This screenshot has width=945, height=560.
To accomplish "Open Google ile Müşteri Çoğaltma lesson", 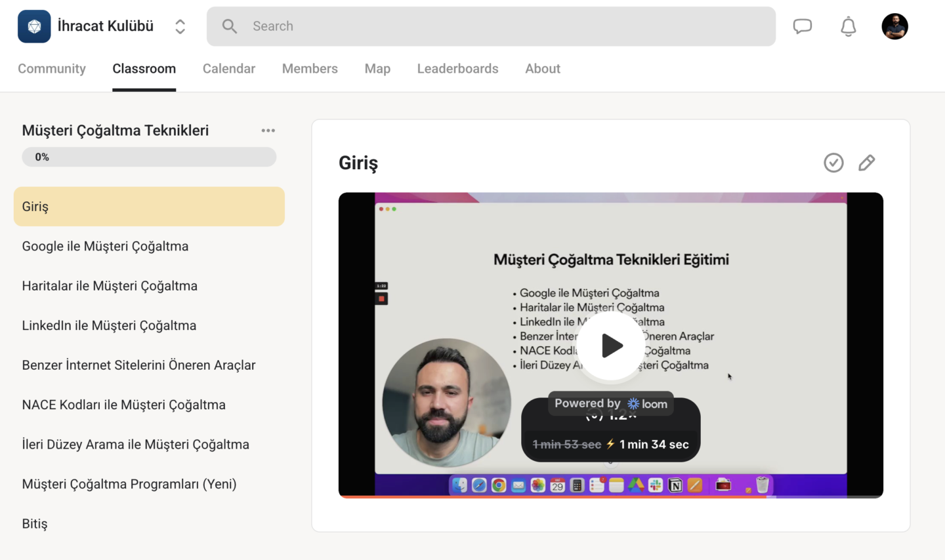I will (x=105, y=247).
